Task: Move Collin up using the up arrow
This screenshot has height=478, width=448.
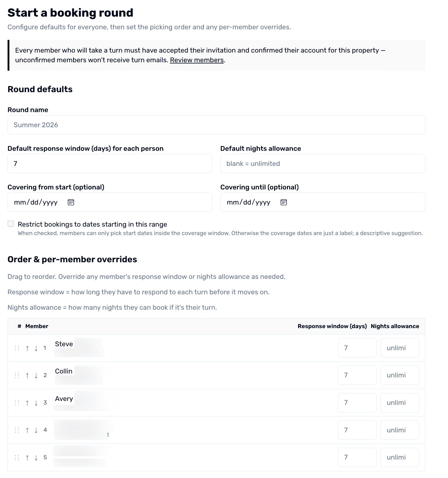Action: tap(27, 375)
